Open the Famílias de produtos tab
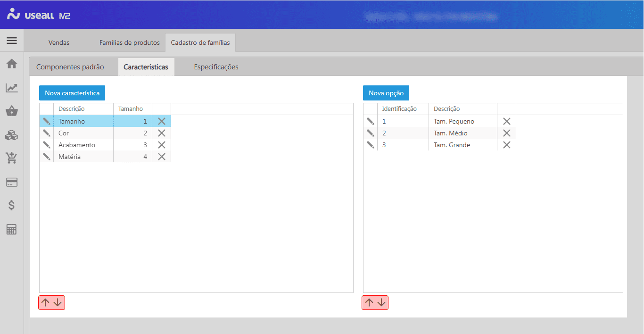 (129, 42)
